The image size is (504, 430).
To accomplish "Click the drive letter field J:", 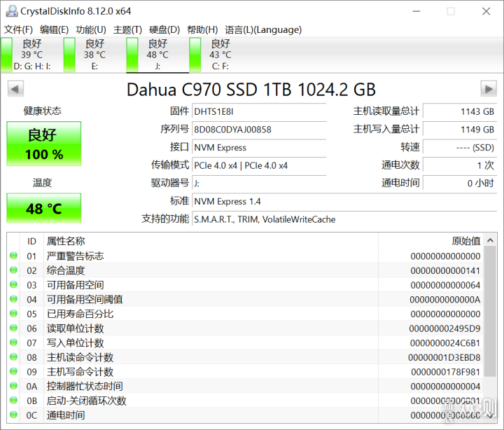I will [x=259, y=183].
